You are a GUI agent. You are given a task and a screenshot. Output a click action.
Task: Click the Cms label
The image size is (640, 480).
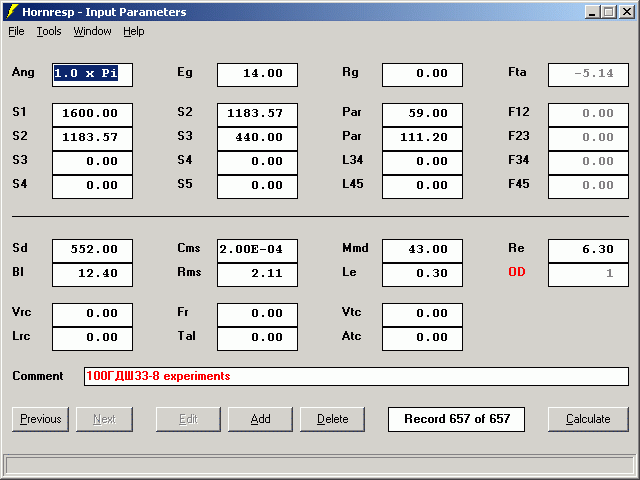tap(189, 248)
